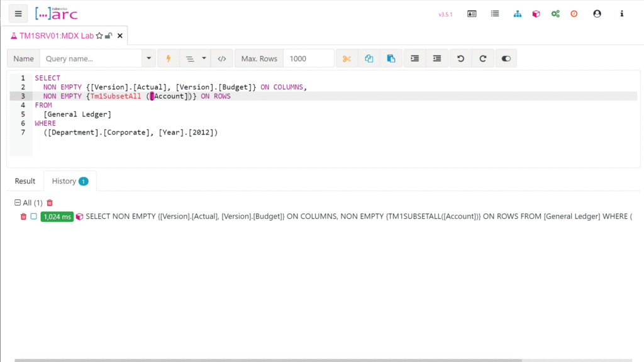Delete all history with trash icon next to All
The image size is (644, 362).
click(50, 203)
